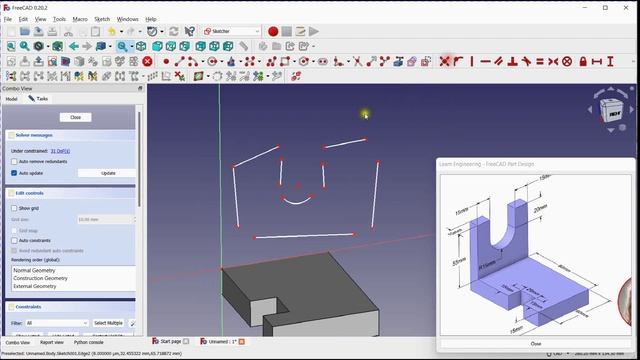
Task: Switch to the Report view tab
Action: point(51,342)
